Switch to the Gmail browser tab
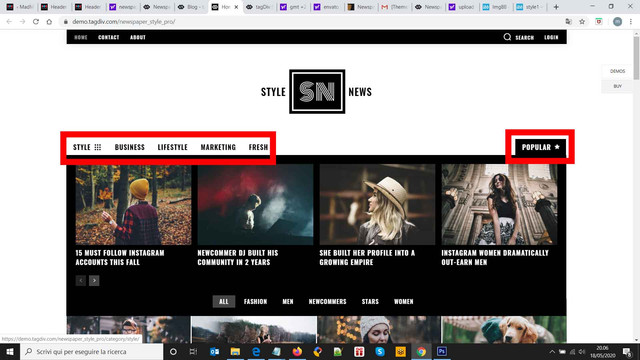Image resolution: width=640 pixels, height=360 pixels. click(x=394, y=7)
